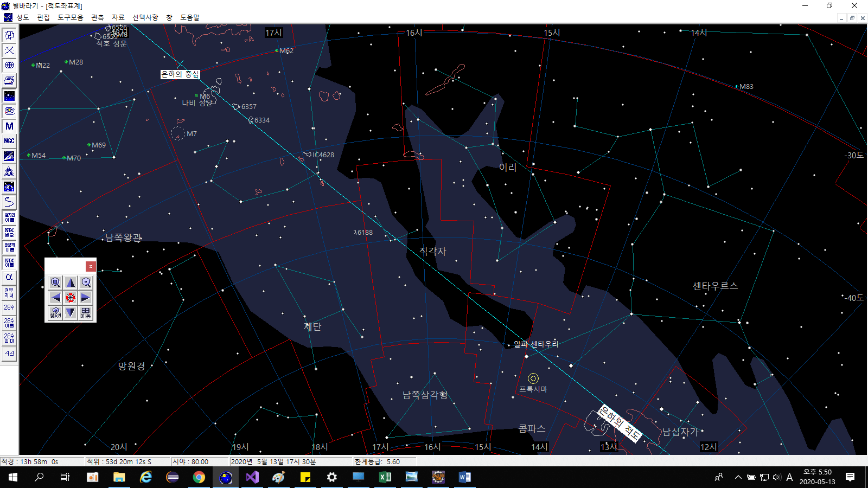Click the Proxima star marker circle
The image size is (868, 488).
(x=533, y=378)
